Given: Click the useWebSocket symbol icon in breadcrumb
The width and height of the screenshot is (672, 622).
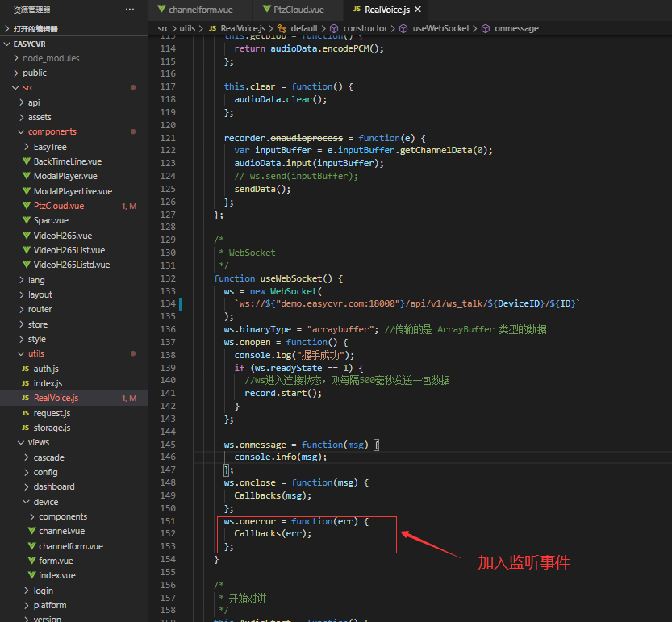Looking at the screenshot, I should [403, 28].
